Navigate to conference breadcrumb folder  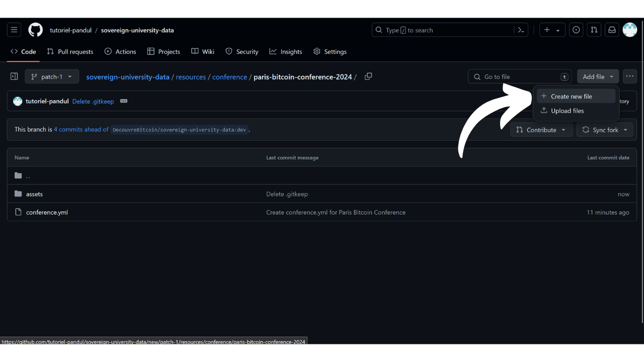[229, 77]
